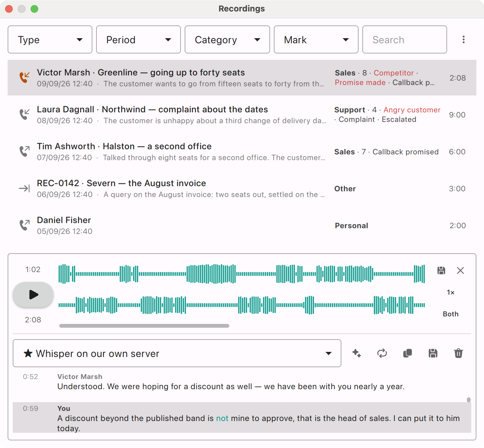The image size is (484, 448).
Task: Click outgoing call icon for Tim Ashworth
Action: [25, 151]
